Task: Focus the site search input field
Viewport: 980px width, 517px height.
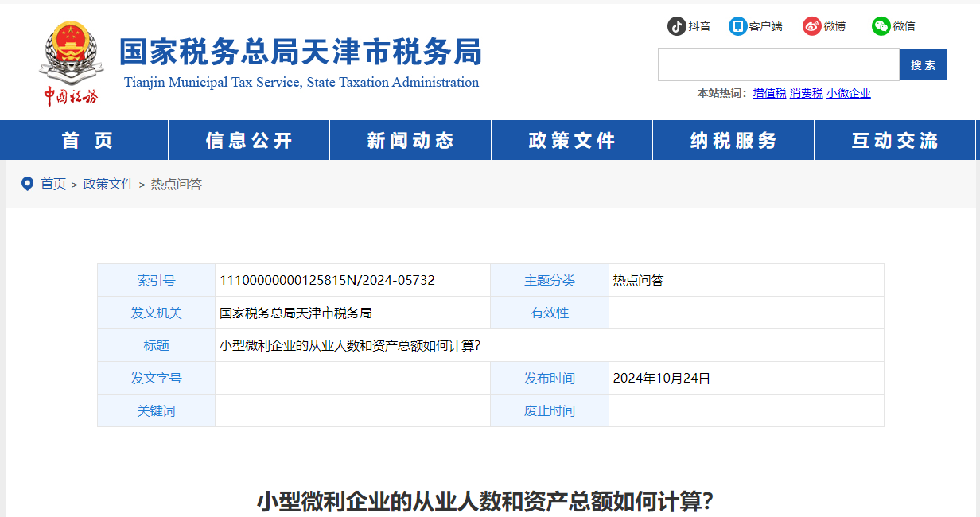Action: coord(779,64)
